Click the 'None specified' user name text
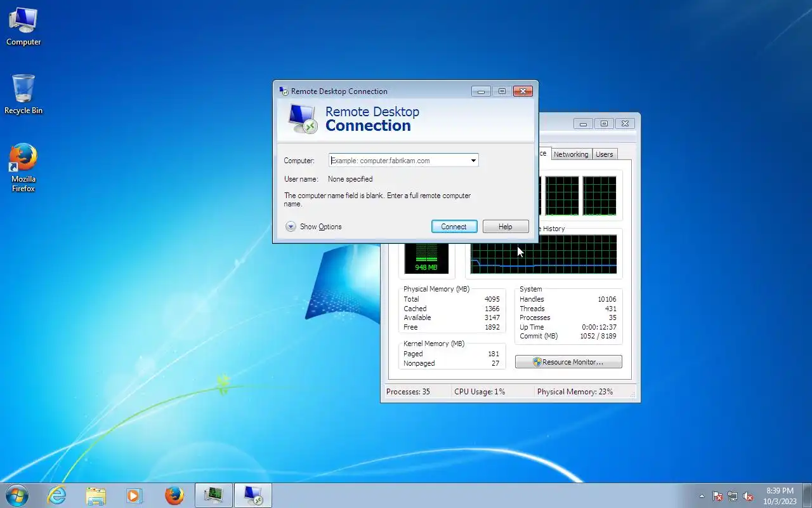The height and width of the screenshot is (508, 812). [350, 179]
